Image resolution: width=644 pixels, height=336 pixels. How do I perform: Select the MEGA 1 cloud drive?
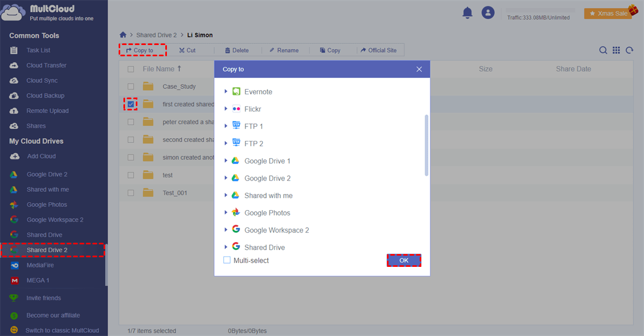point(38,280)
